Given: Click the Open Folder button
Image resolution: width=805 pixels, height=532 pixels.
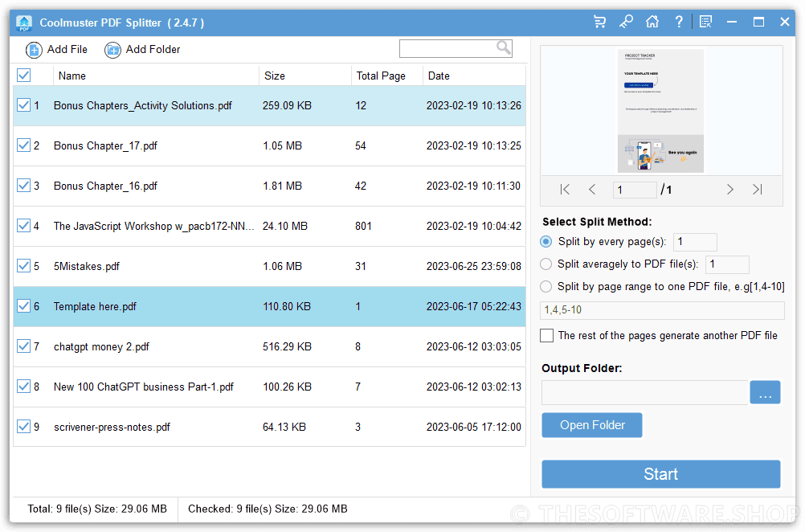Looking at the screenshot, I should click(592, 425).
